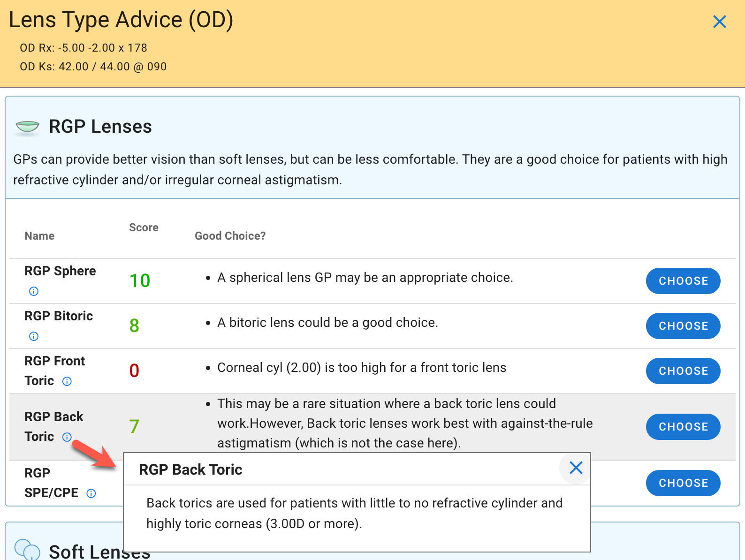Show info for RGP Front Toric
The image size is (745, 560).
67,381
